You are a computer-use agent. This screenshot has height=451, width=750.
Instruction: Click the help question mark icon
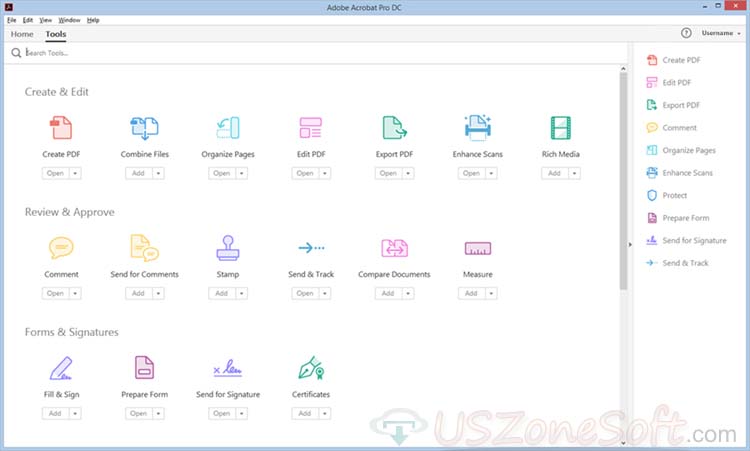[x=686, y=33]
